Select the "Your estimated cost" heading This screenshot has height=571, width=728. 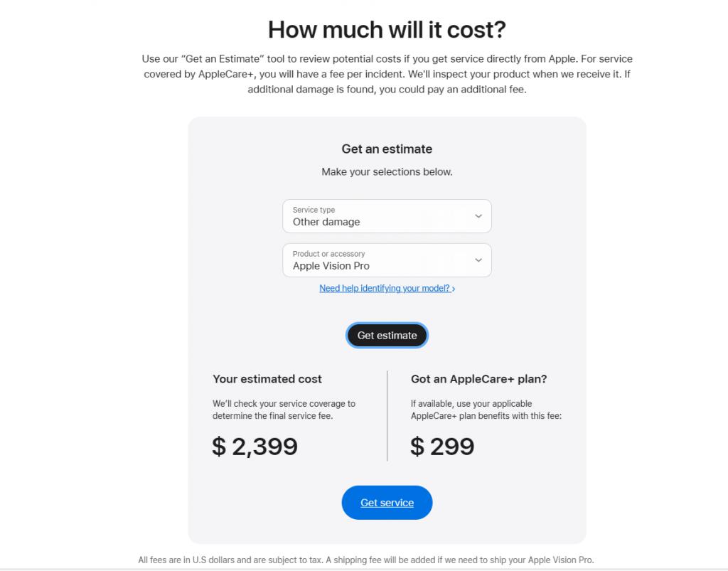pyautogui.click(x=267, y=379)
